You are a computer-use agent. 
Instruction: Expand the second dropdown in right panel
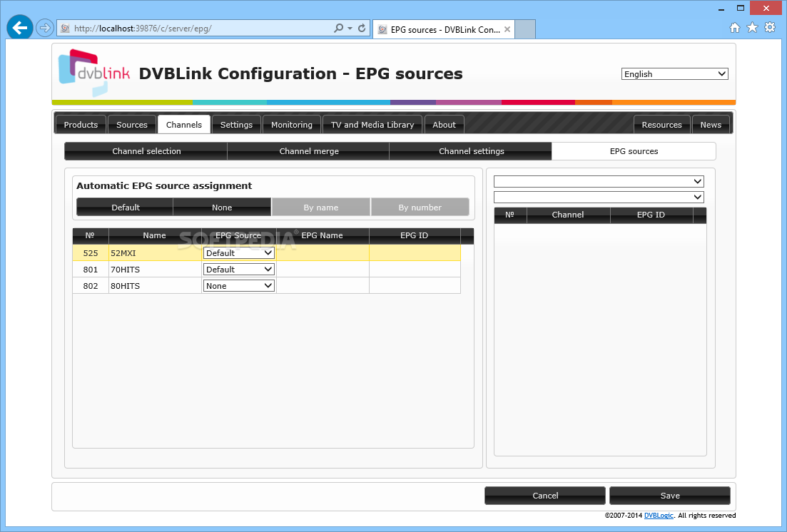[x=599, y=197]
